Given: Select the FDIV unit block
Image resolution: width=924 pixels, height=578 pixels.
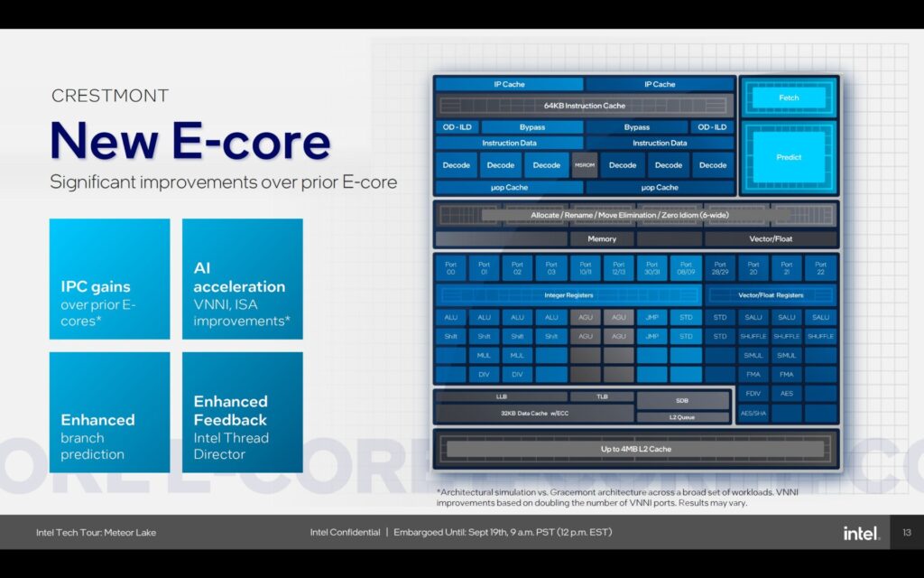Looking at the screenshot, I should 752,393.
